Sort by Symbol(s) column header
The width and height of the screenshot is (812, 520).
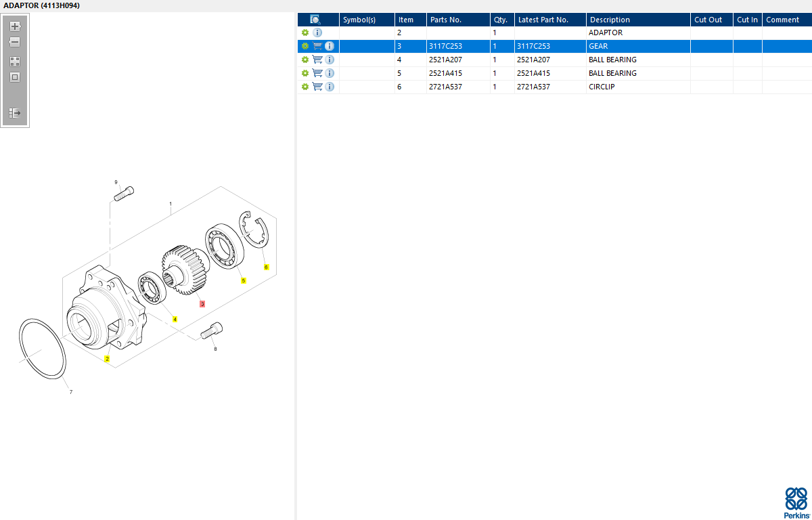[x=367, y=20]
